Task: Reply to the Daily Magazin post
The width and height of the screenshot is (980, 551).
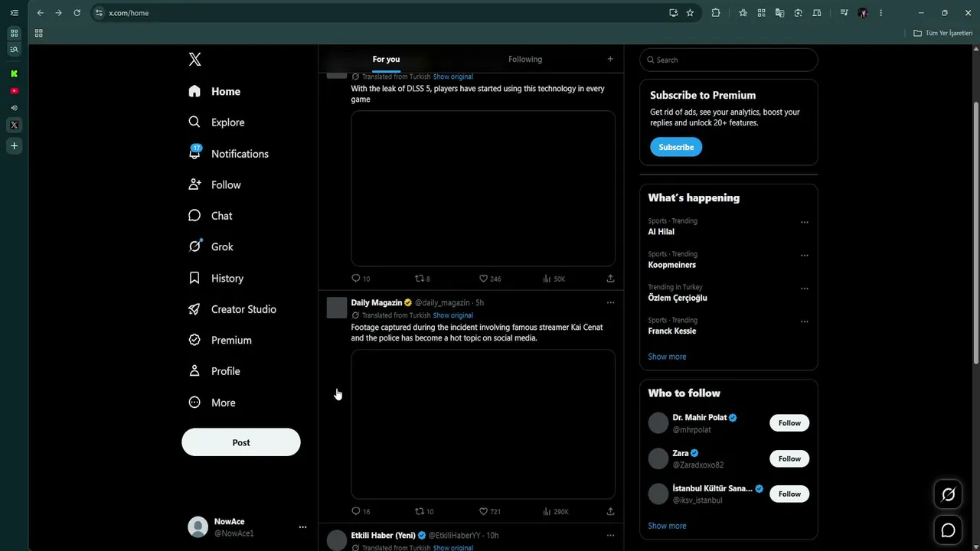Action: [361, 511]
